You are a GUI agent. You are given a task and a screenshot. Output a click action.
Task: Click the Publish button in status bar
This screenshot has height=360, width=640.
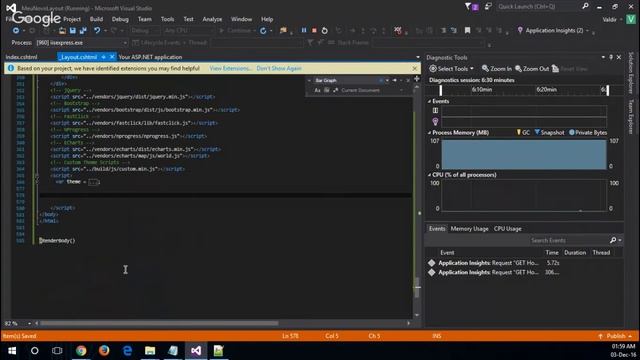(615, 336)
